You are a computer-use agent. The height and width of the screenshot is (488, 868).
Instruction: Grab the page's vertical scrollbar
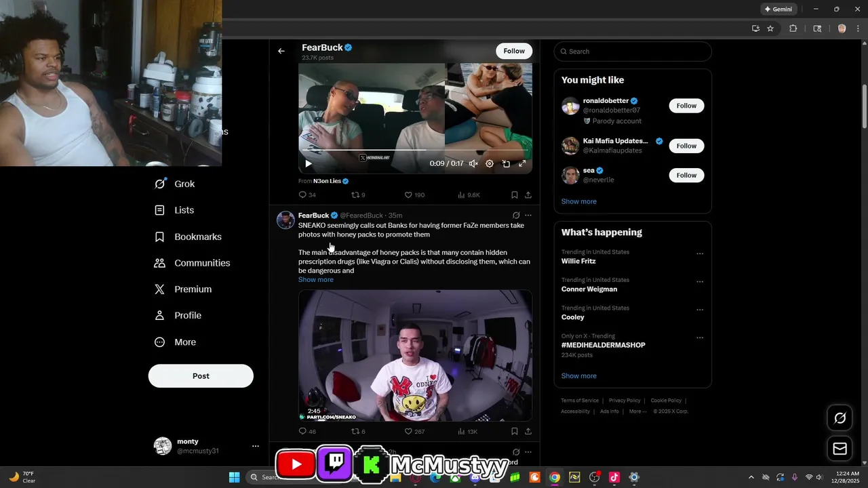[865, 106]
